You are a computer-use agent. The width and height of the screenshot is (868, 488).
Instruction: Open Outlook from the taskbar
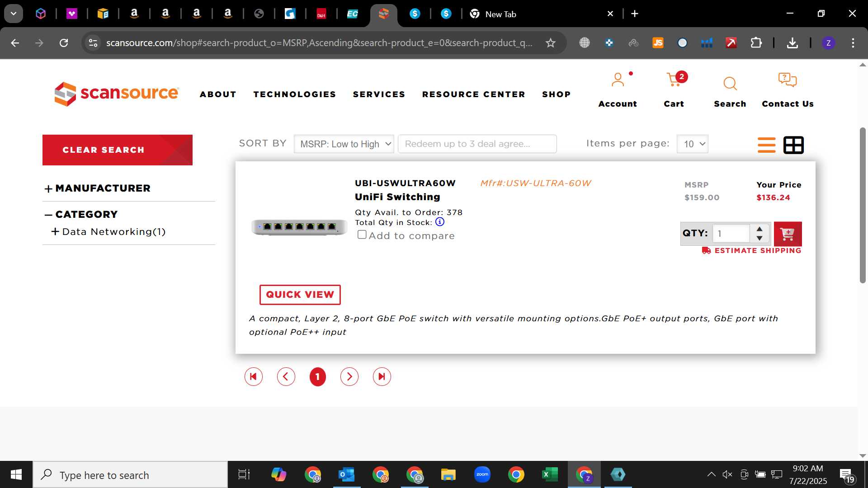(346, 474)
